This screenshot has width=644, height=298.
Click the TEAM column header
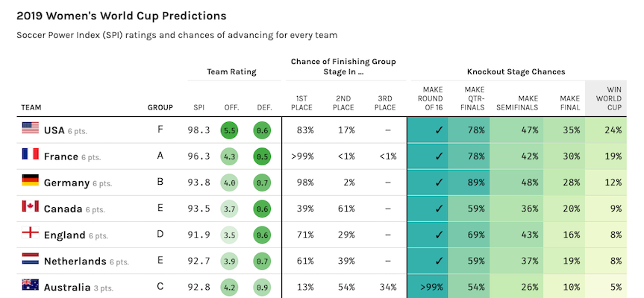click(31, 108)
